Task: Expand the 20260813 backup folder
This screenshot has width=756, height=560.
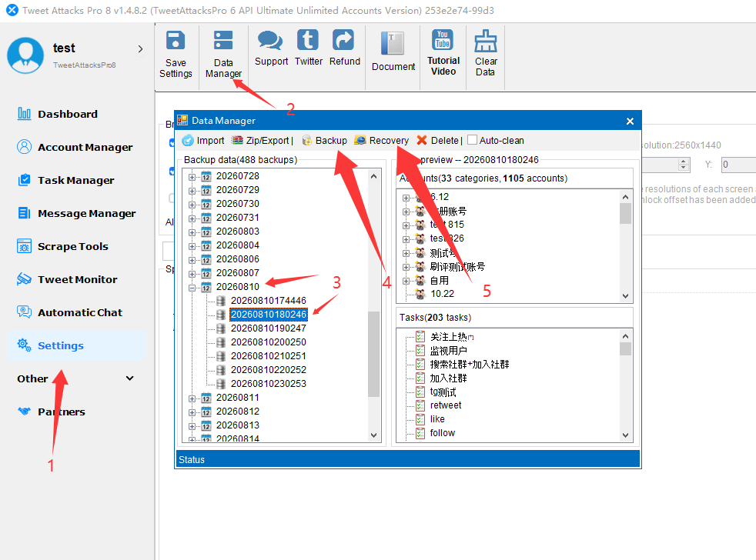Action: 192,426
